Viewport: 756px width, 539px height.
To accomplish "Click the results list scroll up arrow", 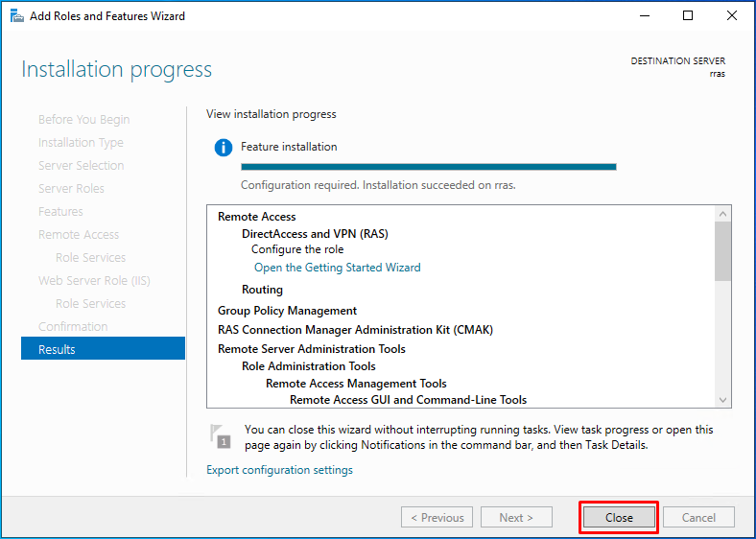I will coord(722,214).
